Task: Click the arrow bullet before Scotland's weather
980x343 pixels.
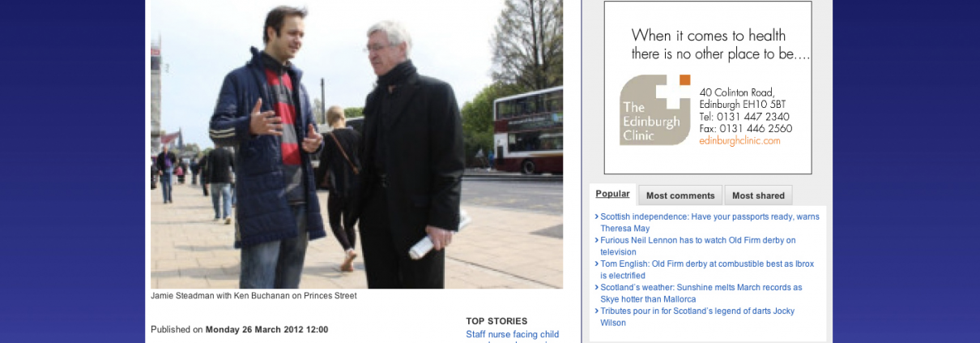Action: point(596,287)
